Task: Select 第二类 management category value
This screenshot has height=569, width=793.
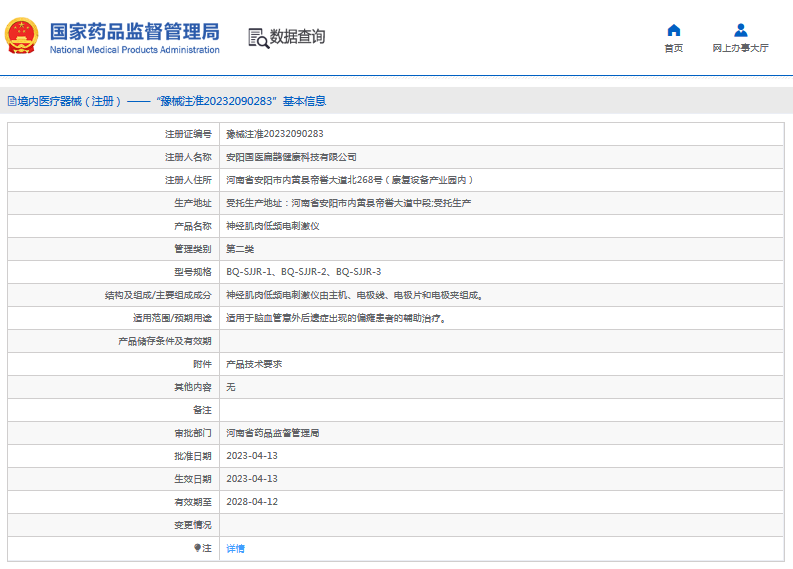Action: (240, 249)
